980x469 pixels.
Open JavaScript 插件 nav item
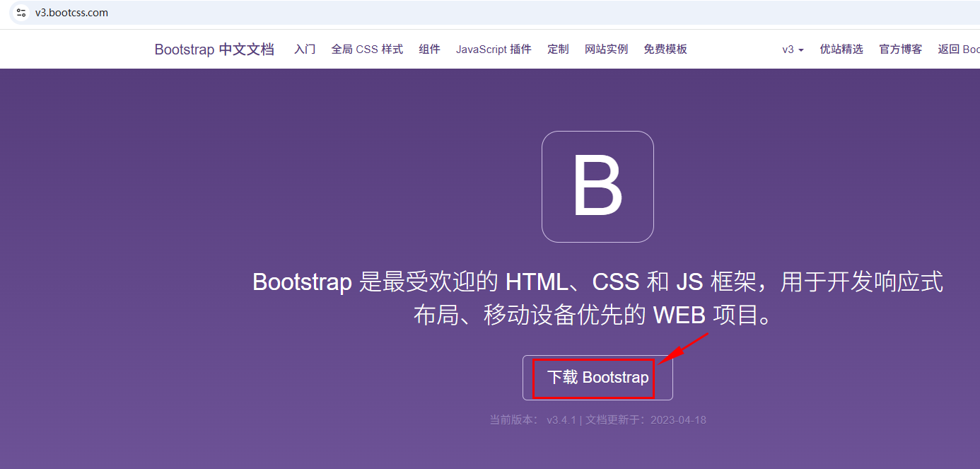click(494, 50)
